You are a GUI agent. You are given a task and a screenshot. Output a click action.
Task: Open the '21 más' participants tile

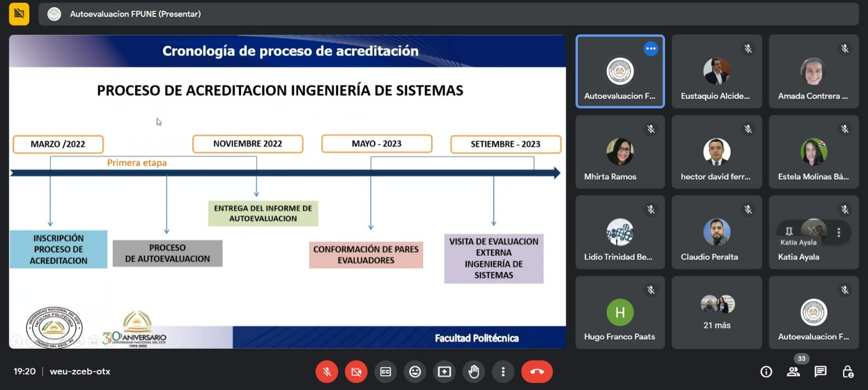[x=717, y=312]
